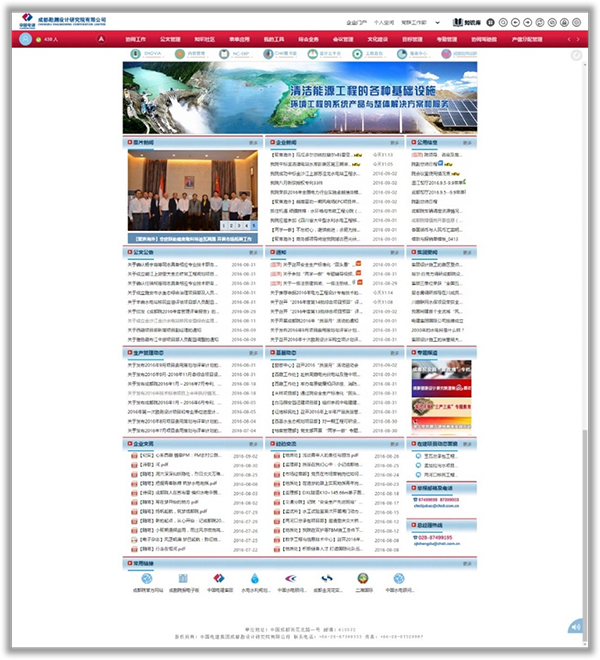Open the 文化建设 navigation menu
This screenshot has height=660, width=600.
pos(378,39)
